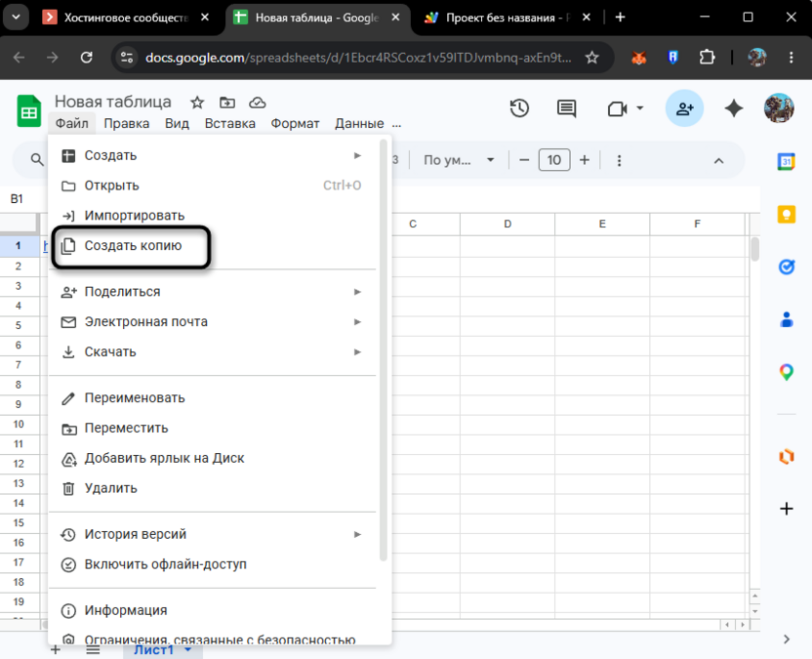The width and height of the screenshot is (812, 659).
Task: Open the toolbar's three-dot more options
Action: coord(619,161)
